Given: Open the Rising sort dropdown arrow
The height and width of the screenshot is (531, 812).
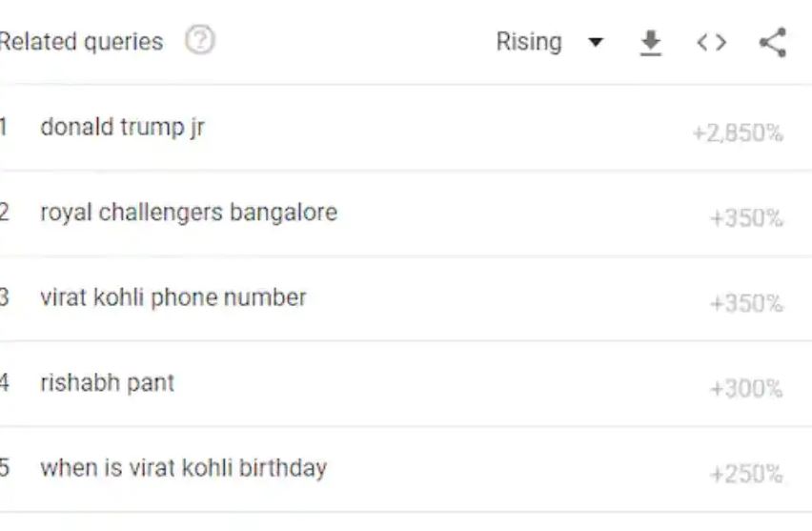Looking at the screenshot, I should [x=596, y=43].
